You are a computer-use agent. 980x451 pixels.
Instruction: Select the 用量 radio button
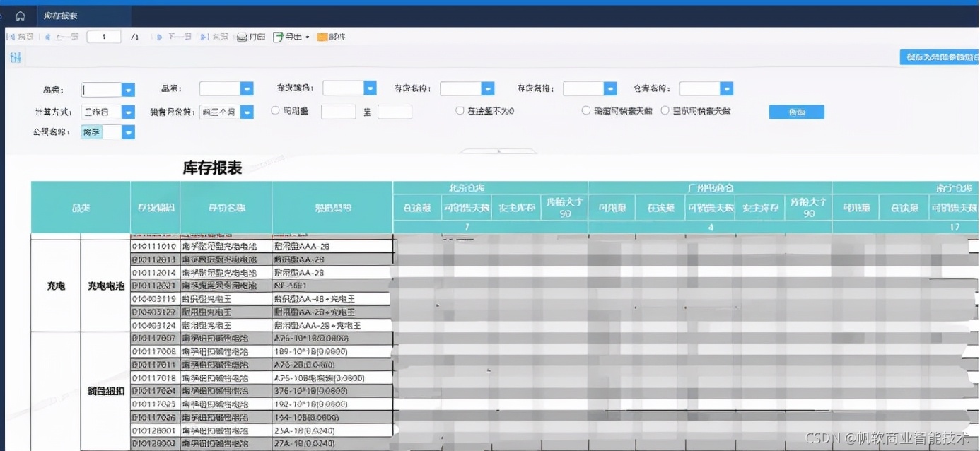274,111
